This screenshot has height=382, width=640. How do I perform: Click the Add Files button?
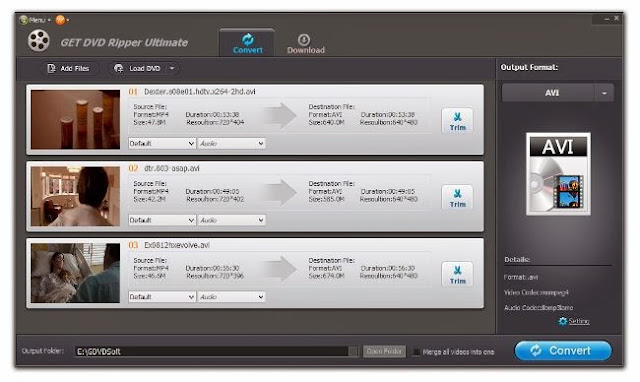[69, 69]
